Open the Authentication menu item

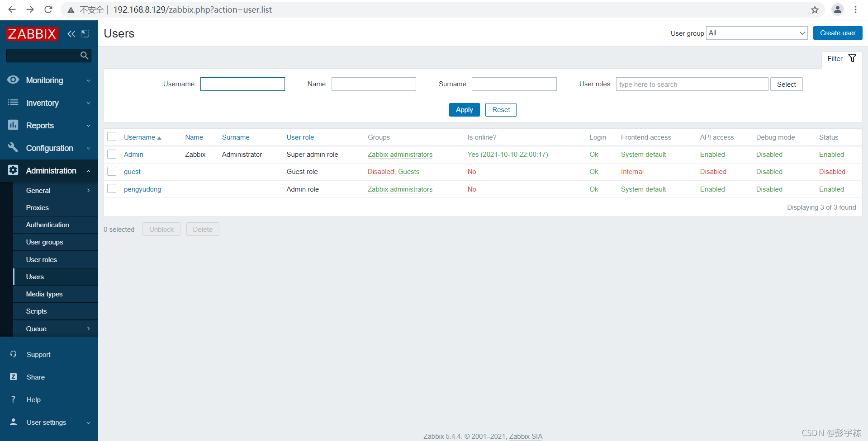point(56,225)
